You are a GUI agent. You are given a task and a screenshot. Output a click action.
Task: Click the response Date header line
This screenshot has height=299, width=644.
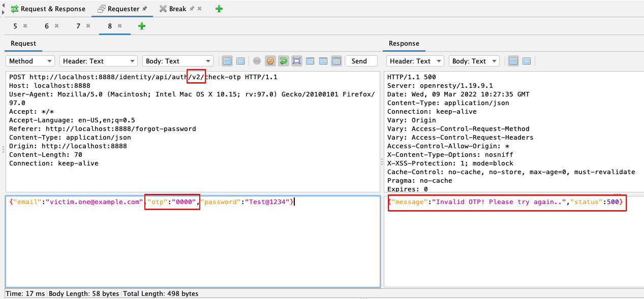tap(458, 94)
